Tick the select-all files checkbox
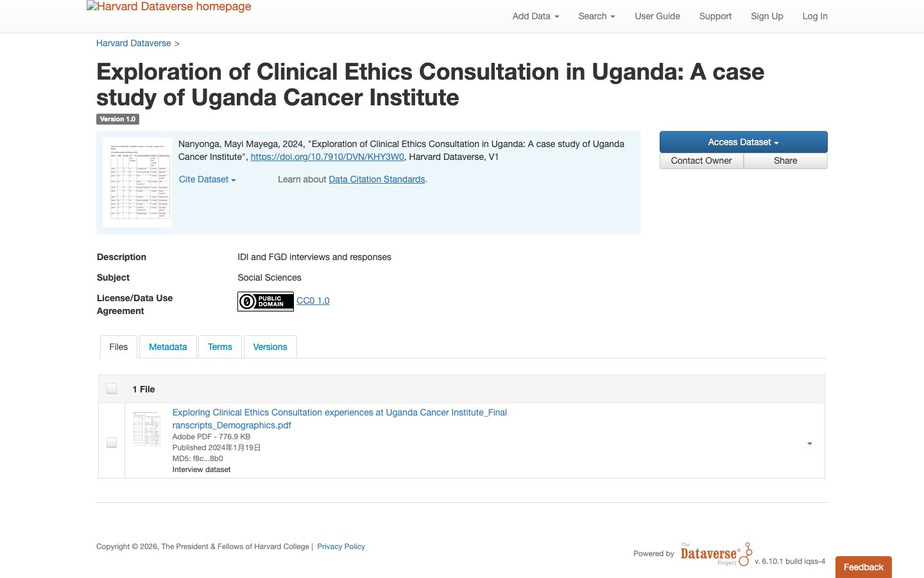This screenshot has height=578, width=924. tap(112, 389)
